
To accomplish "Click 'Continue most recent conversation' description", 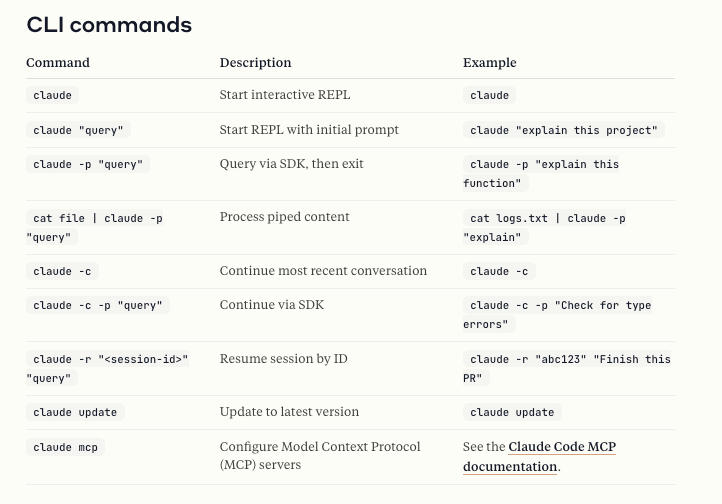I will (x=323, y=271).
